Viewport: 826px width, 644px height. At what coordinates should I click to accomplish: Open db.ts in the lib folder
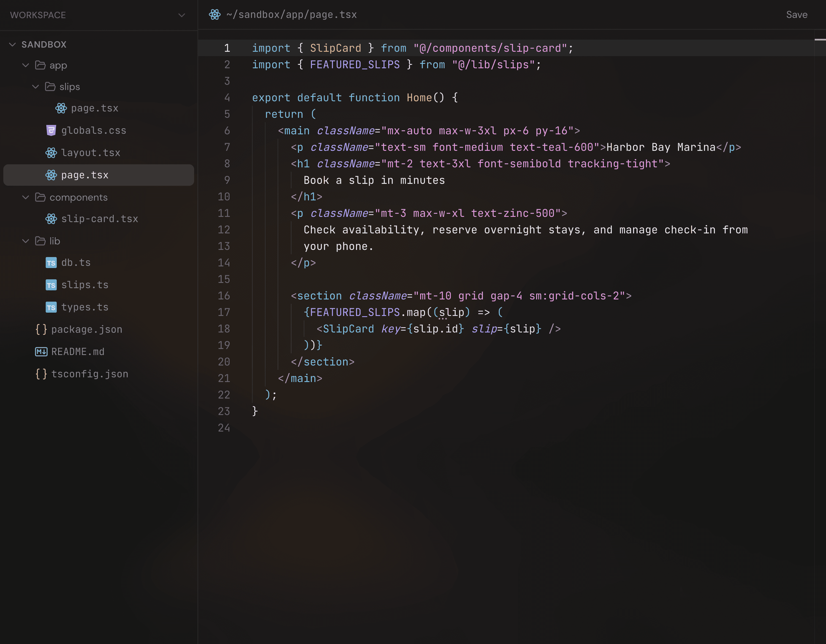pyautogui.click(x=99, y=263)
